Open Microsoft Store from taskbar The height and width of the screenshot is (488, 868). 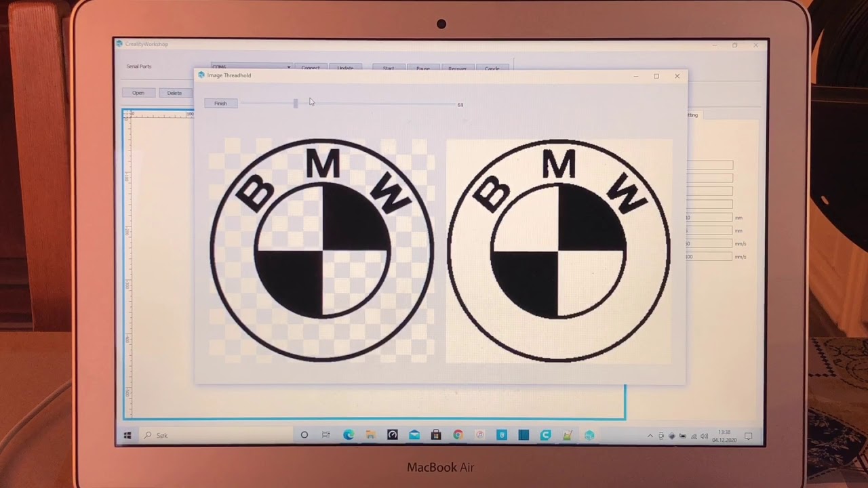click(x=436, y=435)
